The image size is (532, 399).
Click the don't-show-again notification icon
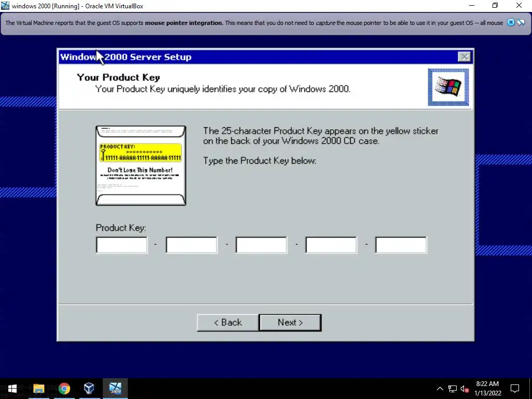coord(521,23)
